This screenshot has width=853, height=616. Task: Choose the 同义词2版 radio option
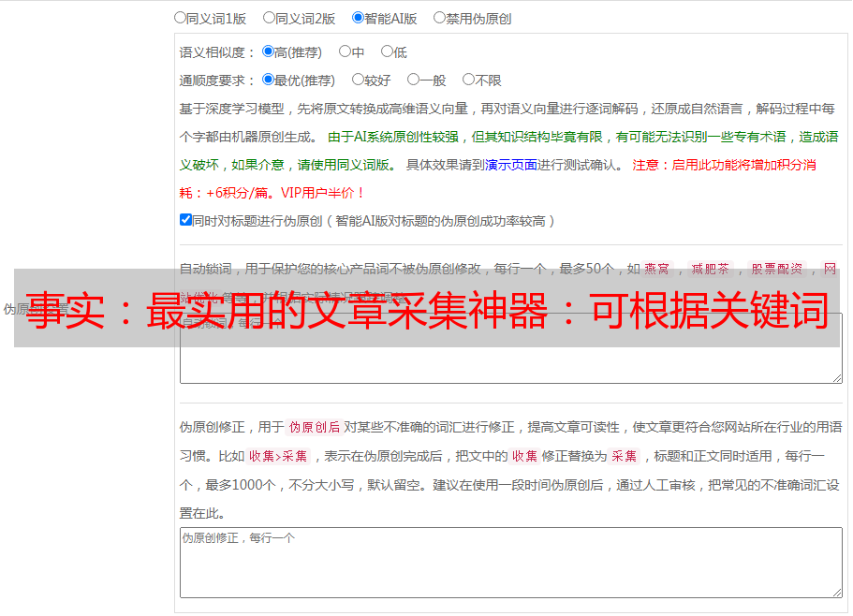coord(269,17)
